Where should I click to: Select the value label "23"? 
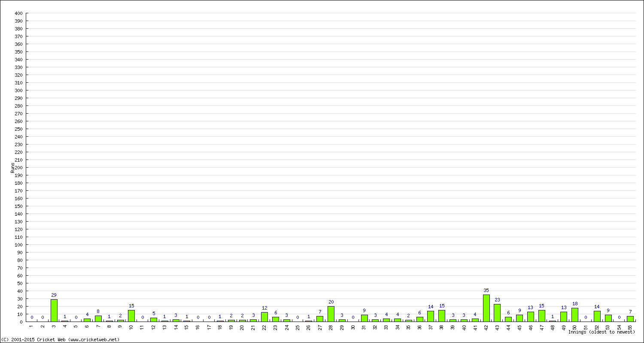tap(497, 300)
